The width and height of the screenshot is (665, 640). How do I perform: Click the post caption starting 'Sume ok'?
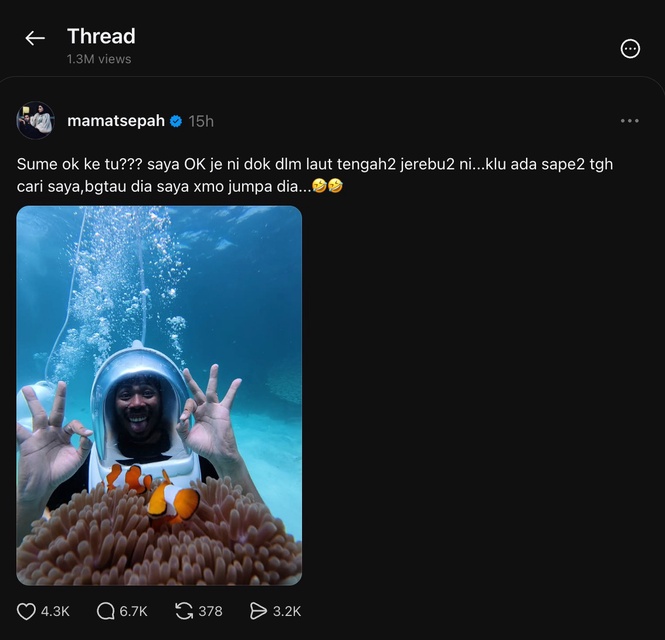click(315, 175)
